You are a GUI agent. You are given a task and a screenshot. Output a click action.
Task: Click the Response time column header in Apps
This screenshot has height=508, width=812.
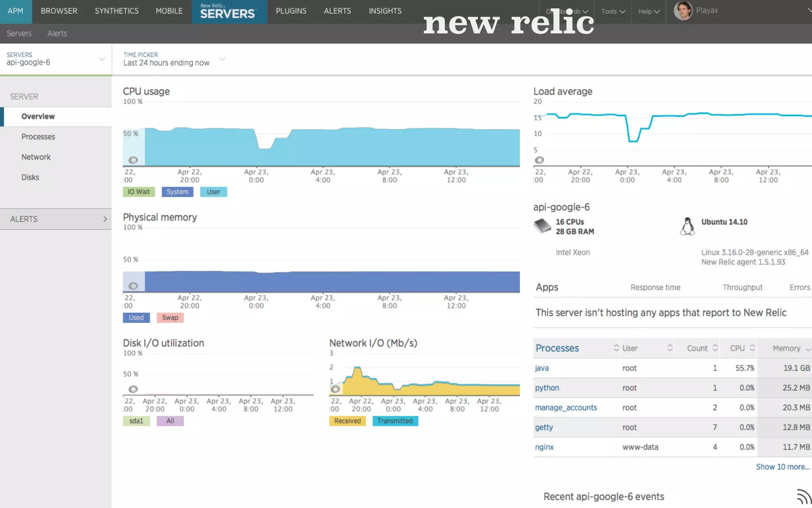point(655,288)
